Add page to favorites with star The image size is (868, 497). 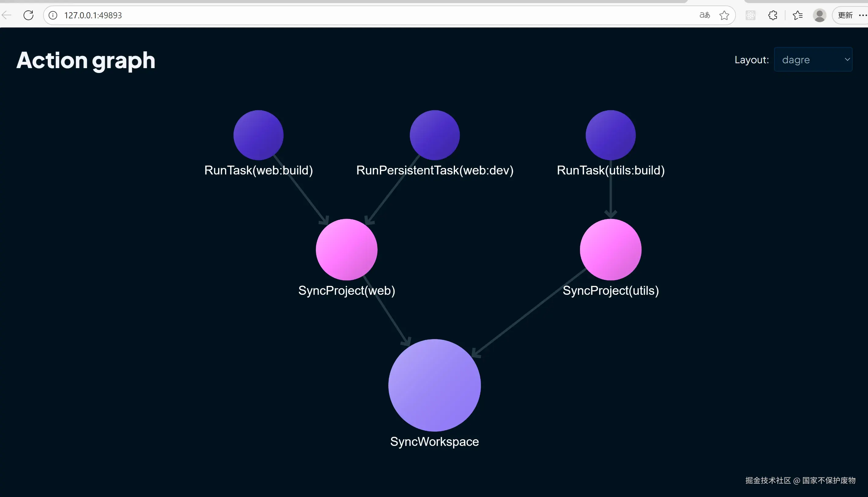click(x=724, y=15)
